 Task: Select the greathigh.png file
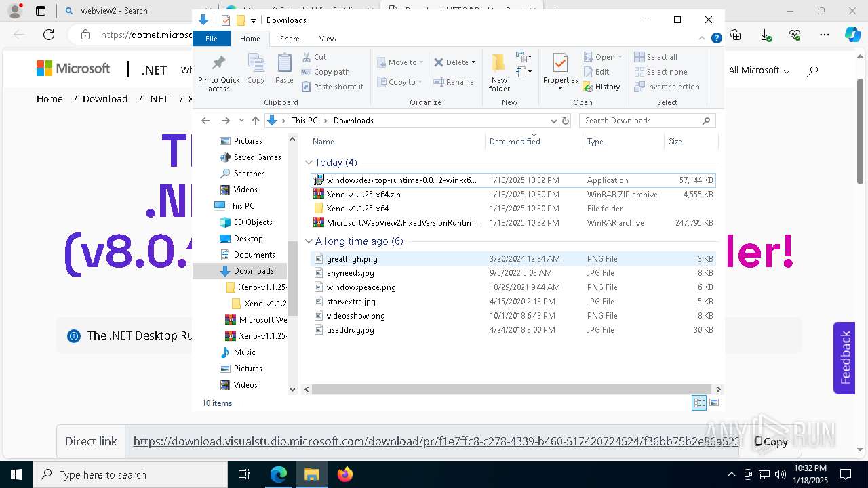click(x=513, y=259)
